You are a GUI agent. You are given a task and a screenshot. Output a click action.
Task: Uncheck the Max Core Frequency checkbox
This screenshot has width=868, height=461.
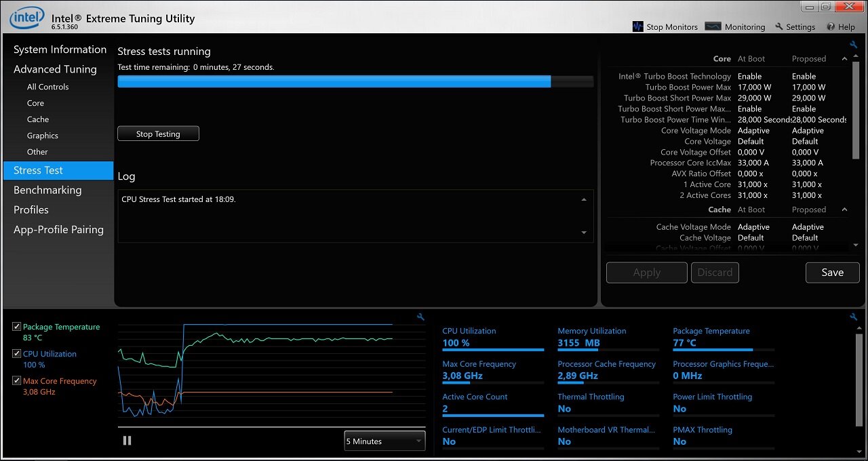(x=17, y=381)
